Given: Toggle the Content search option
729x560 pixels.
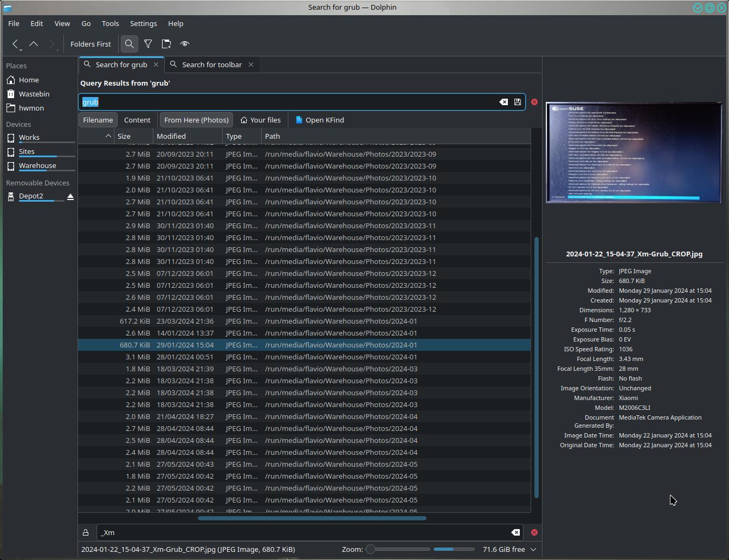Looking at the screenshot, I should click(x=137, y=120).
